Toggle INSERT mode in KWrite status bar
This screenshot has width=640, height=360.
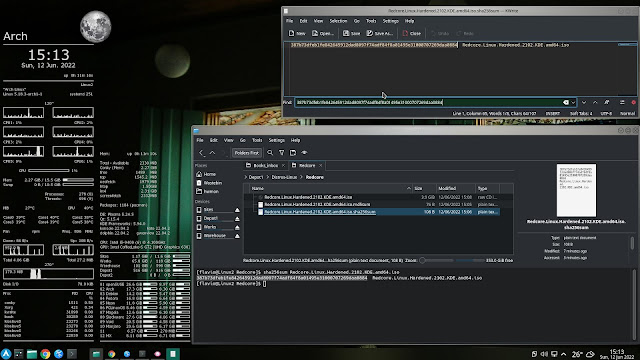click(553, 113)
